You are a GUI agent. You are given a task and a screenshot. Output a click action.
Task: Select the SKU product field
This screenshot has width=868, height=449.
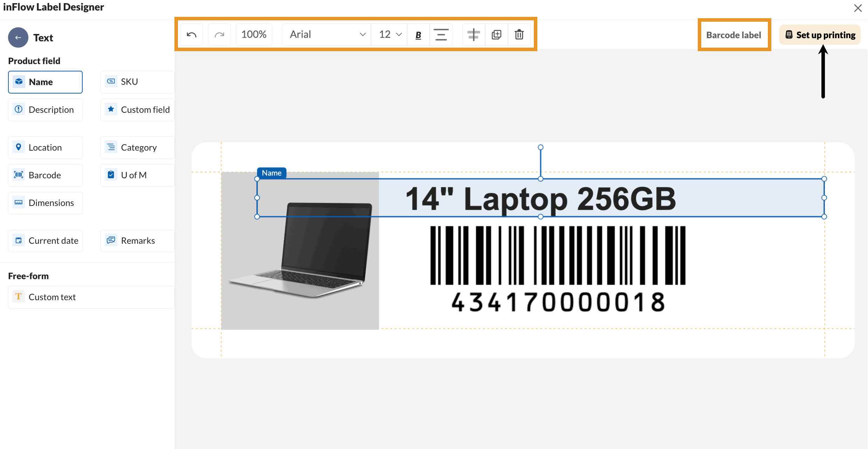point(137,82)
